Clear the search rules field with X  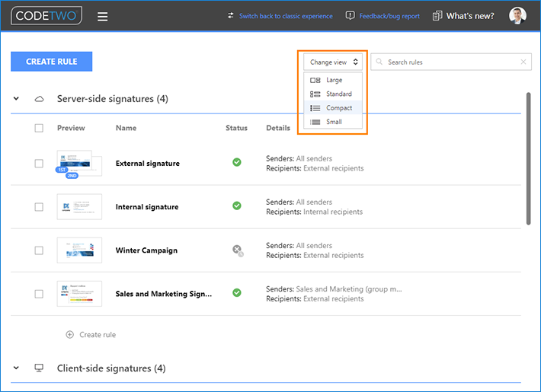coord(523,62)
